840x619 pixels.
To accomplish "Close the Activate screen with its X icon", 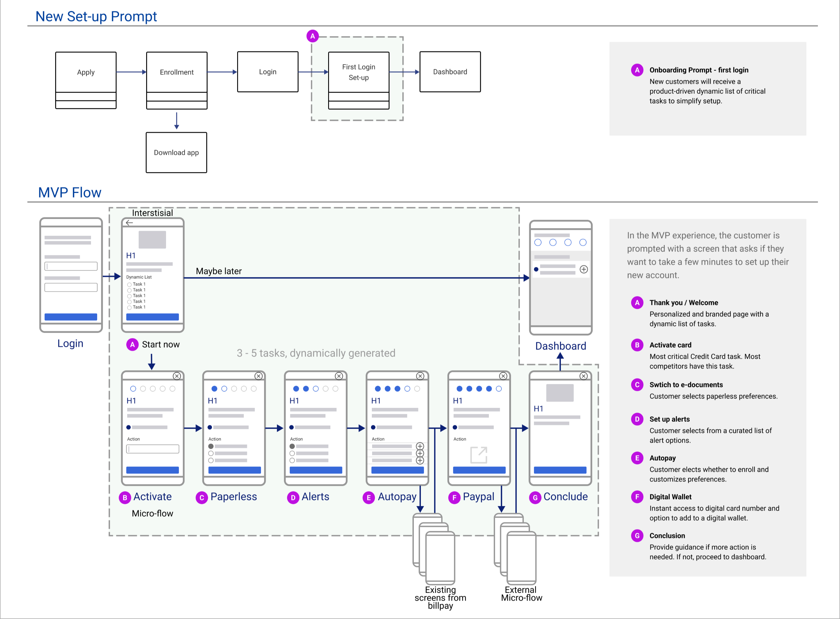I will click(x=177, y=376).
